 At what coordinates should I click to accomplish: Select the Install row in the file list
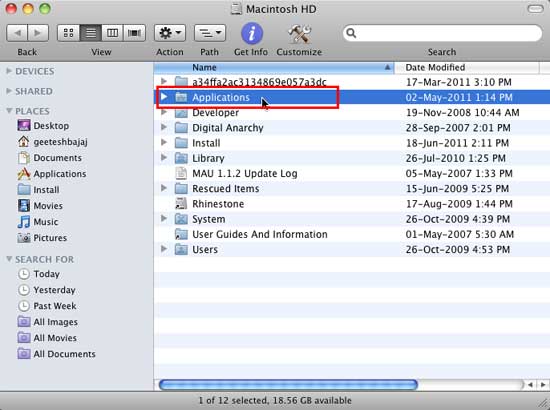click(352, 143)
